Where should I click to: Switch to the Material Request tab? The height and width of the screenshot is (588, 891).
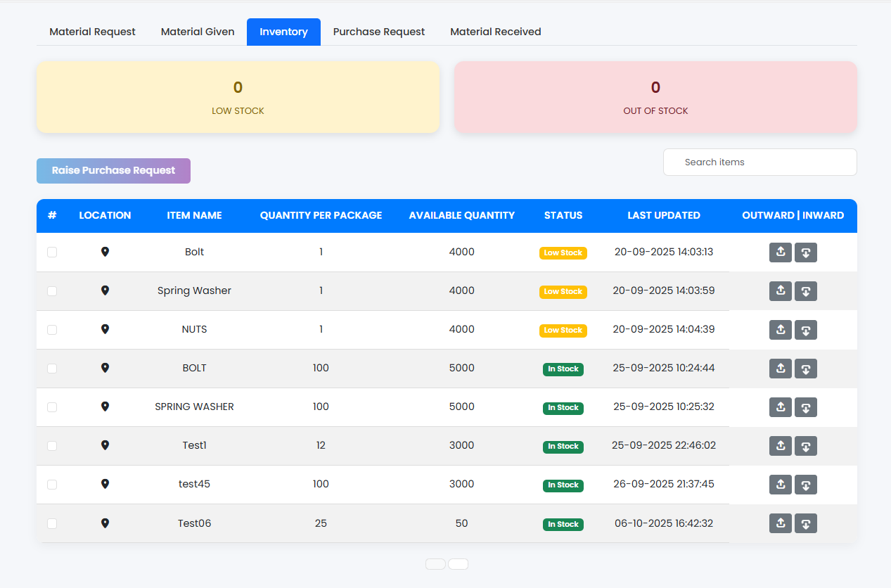click(92, 32)
